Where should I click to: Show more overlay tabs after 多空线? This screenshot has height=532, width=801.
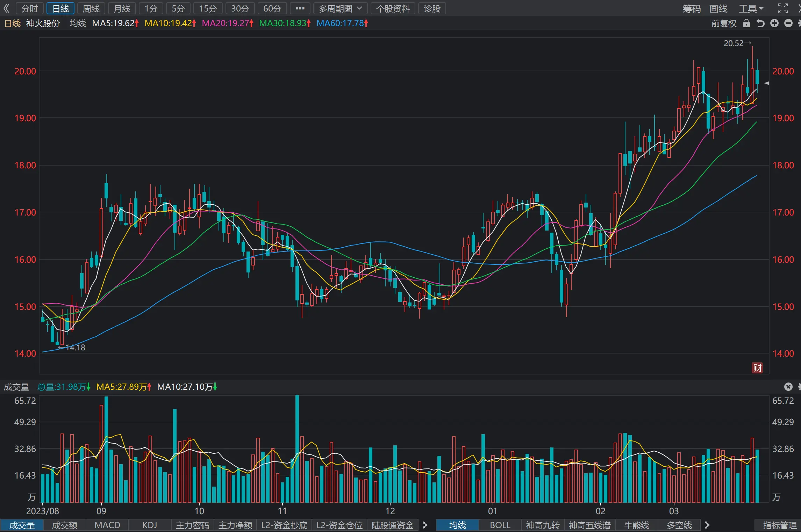click(707, 525)
